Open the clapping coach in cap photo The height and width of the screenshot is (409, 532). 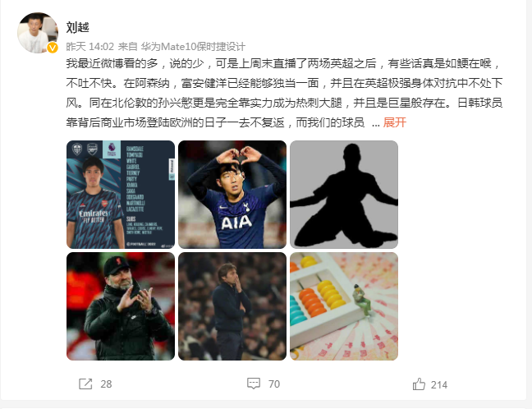(121, 306)
